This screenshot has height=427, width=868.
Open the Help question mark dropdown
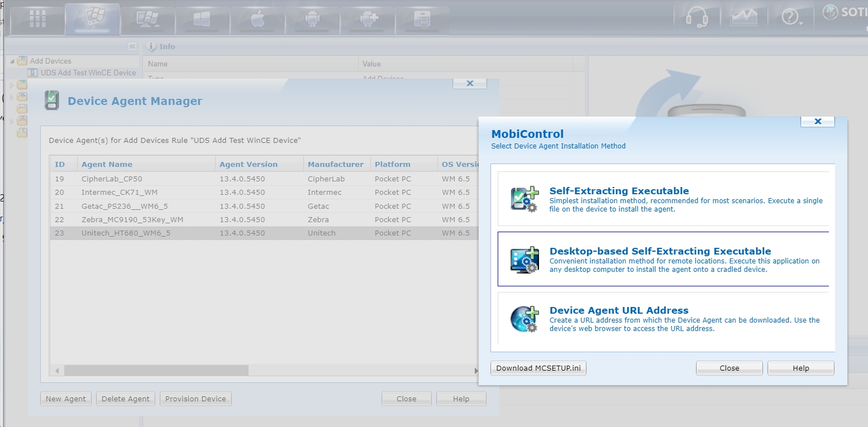pos(791,18)
